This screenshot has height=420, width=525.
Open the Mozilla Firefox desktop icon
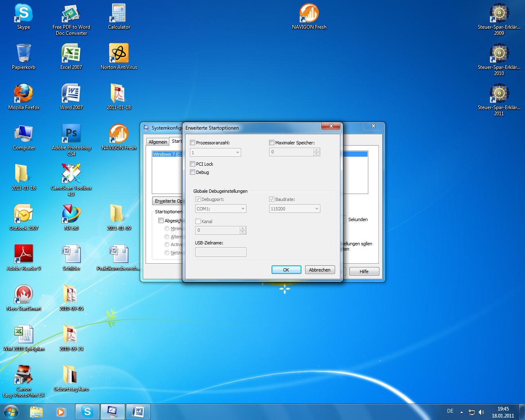click(x=24, y=97)
